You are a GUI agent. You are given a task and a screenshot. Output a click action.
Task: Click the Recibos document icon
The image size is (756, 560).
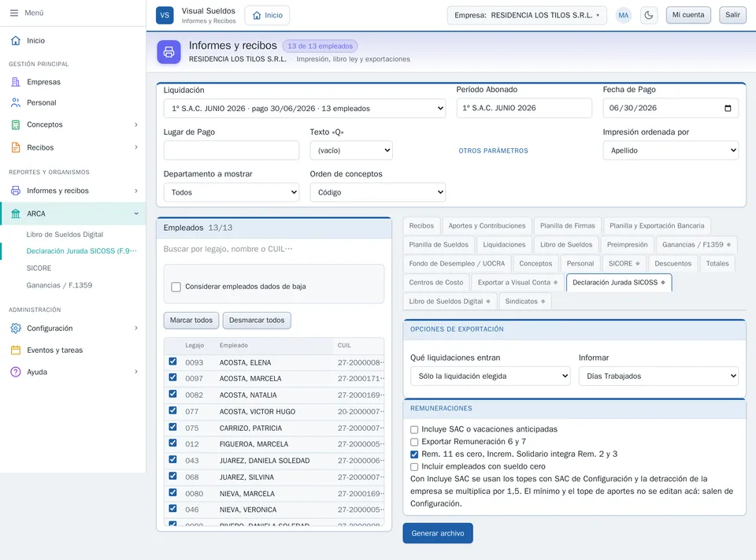16,147
